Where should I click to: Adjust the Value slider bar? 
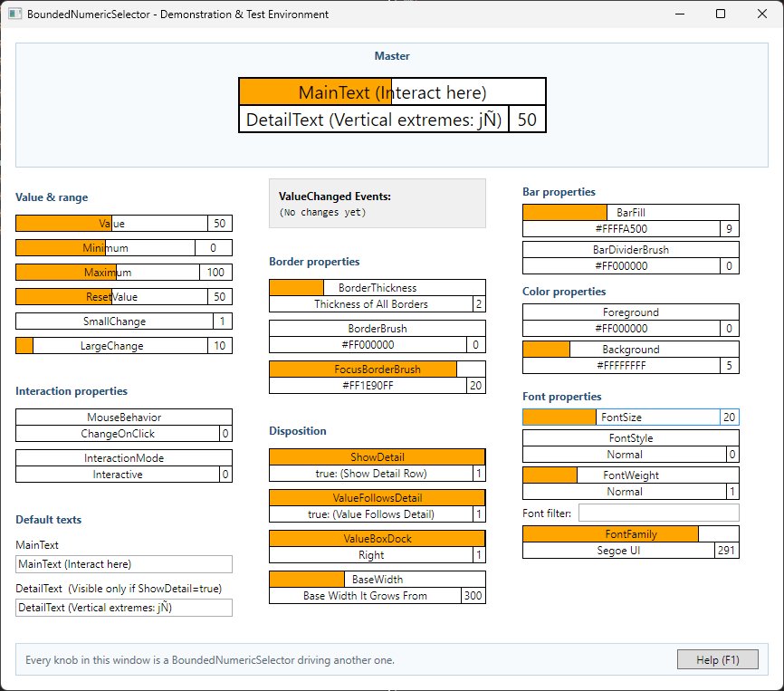coord(111,224)
